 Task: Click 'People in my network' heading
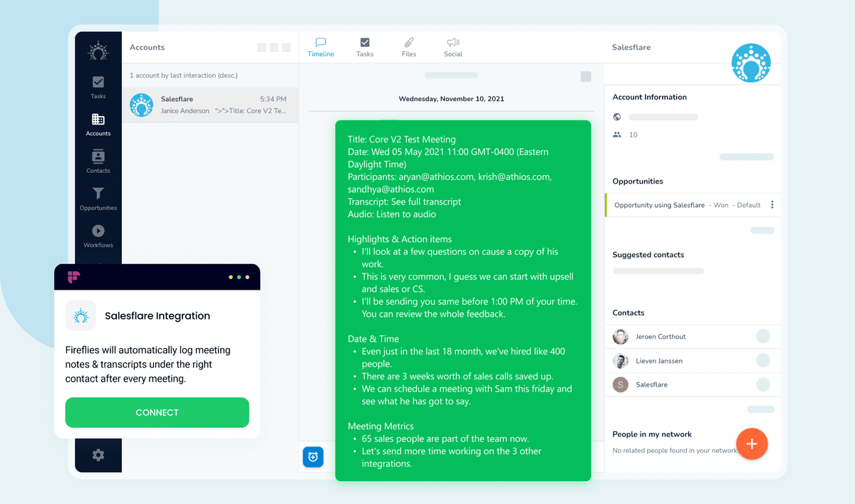pos(652,434)
